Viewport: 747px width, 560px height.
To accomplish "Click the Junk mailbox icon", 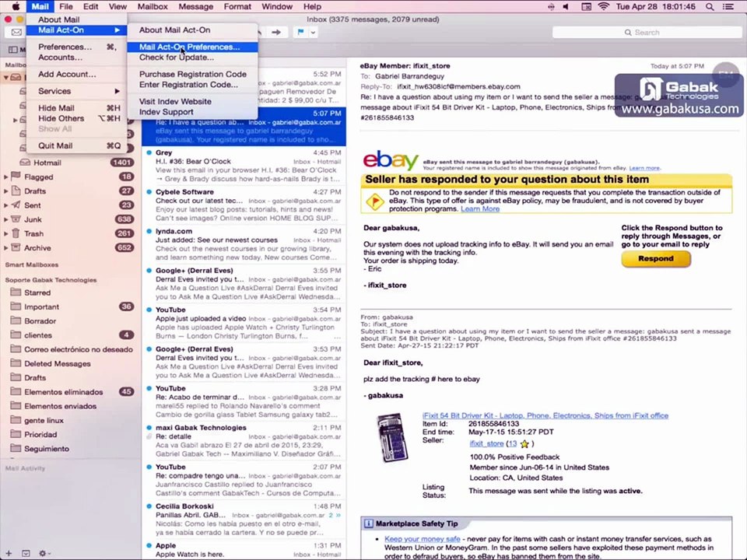I will 16,219.
